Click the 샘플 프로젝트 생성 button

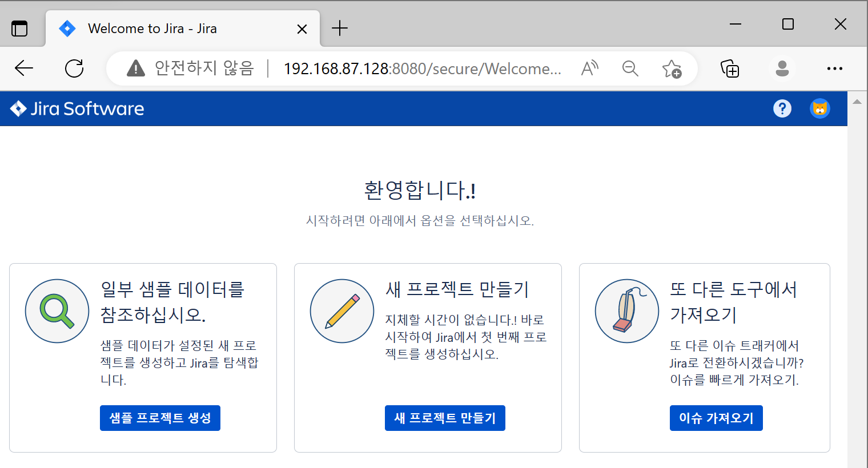tap(160, 418)
